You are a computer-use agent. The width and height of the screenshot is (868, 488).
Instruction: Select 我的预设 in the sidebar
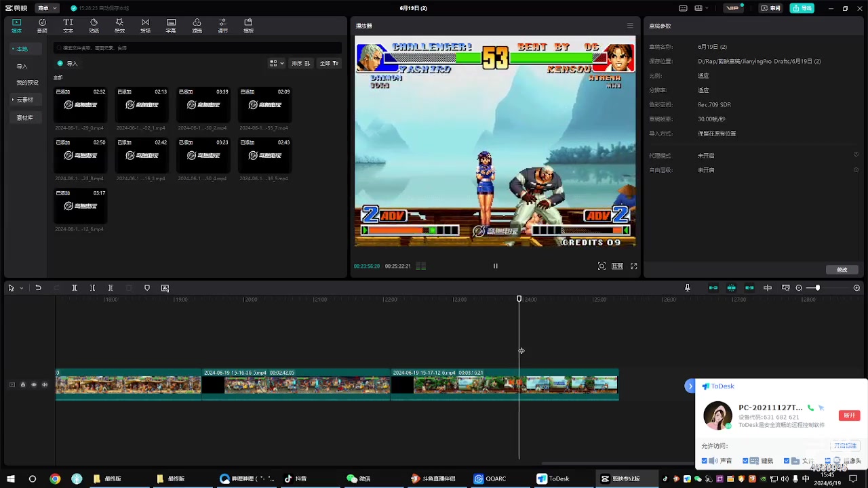tap(27, 83)
